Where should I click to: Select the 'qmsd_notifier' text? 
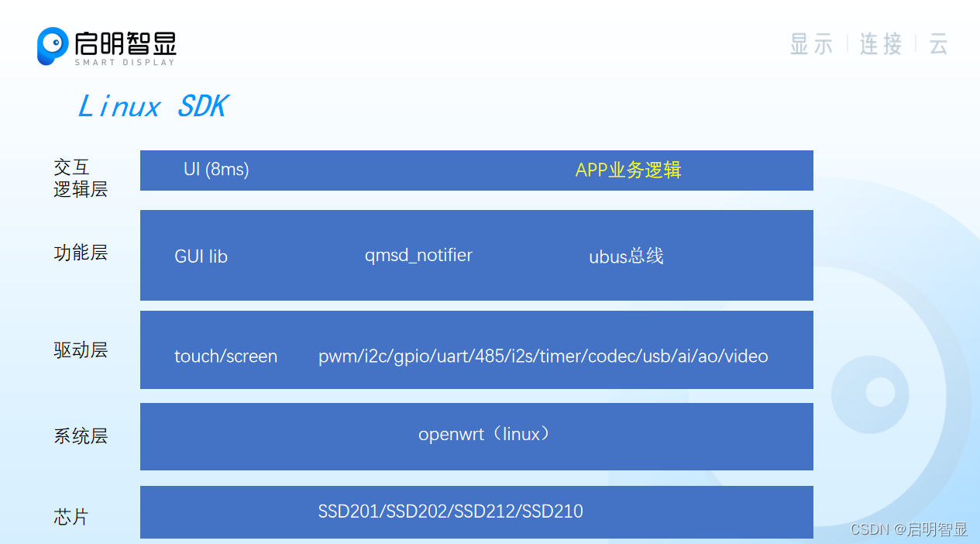tap(418, 255)
